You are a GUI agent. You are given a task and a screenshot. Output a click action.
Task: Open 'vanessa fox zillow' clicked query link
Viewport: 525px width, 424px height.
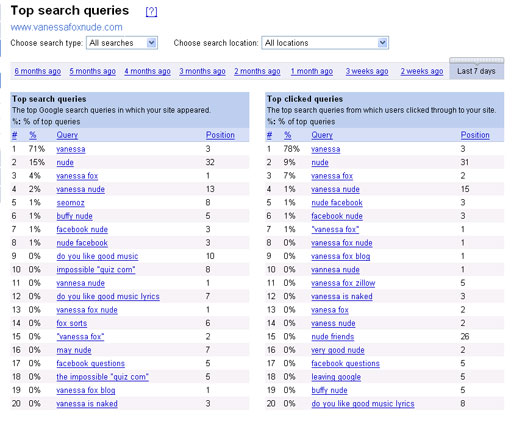click(343, 283)
